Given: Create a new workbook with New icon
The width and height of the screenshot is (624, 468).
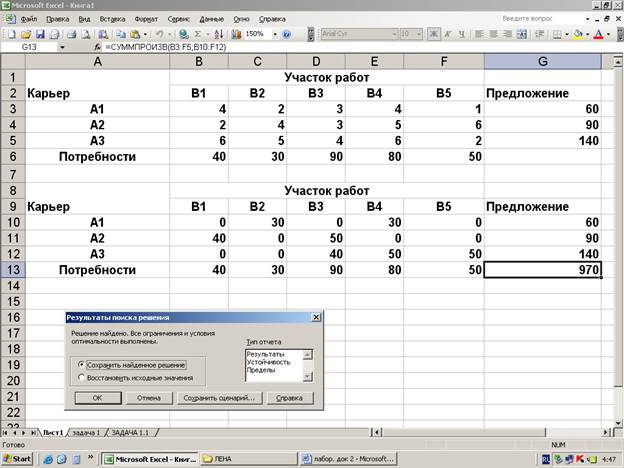Looking at the screenshot, I should (x=12, y=35).
